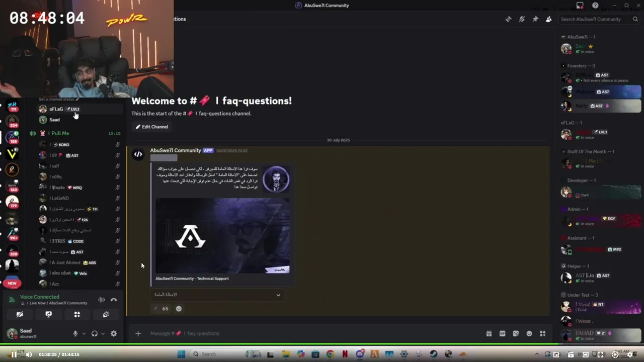Open Chrome from the taskbar
Image resolution: width=644 pixels, height=362 pixels.
point(330,354)
